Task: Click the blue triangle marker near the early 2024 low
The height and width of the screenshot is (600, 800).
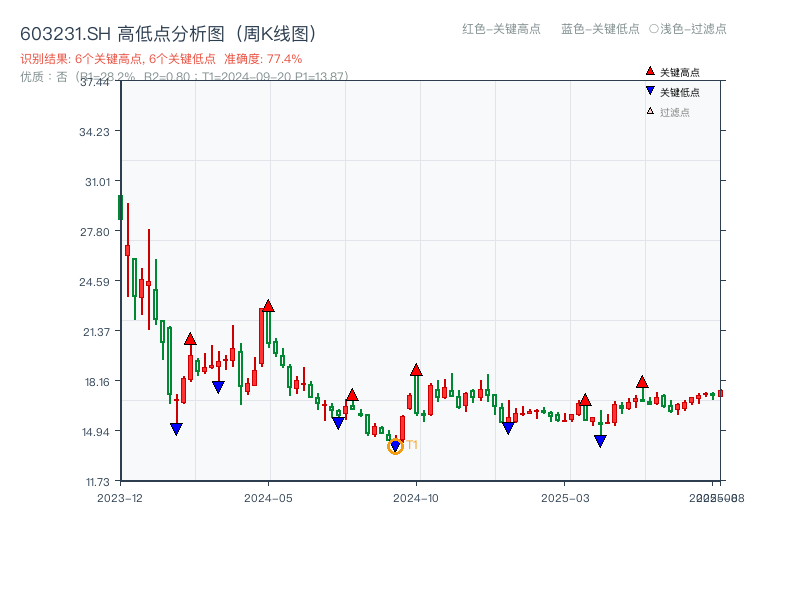Action: 177,427
